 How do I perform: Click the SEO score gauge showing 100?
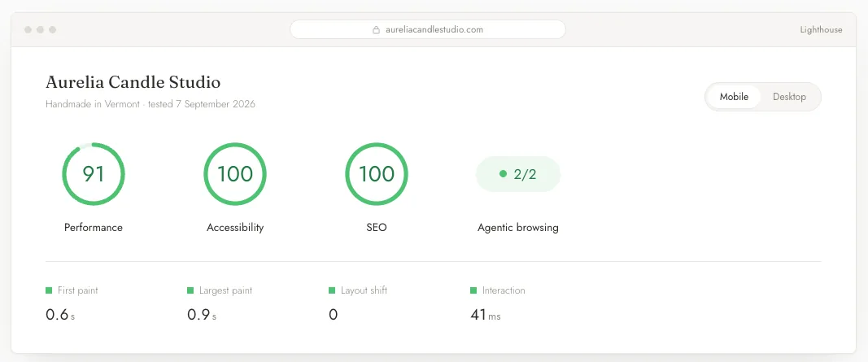377,174
